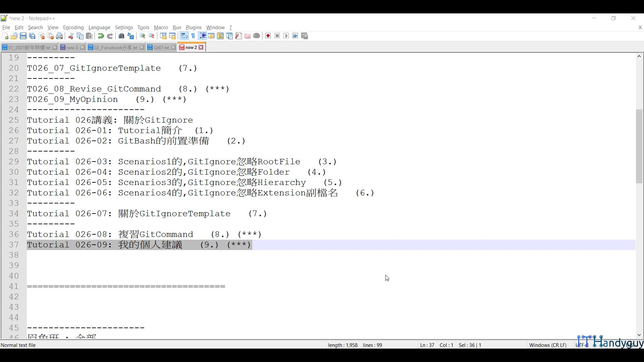
Task: Click the Zoom In magnifier icon
Action: [x=142, y=36]
